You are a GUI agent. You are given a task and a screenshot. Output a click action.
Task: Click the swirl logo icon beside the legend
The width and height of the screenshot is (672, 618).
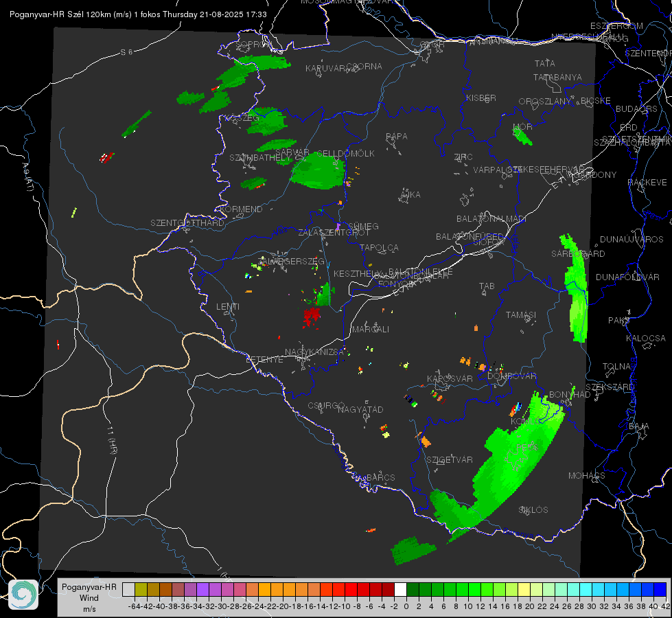(x=23, y=595)
